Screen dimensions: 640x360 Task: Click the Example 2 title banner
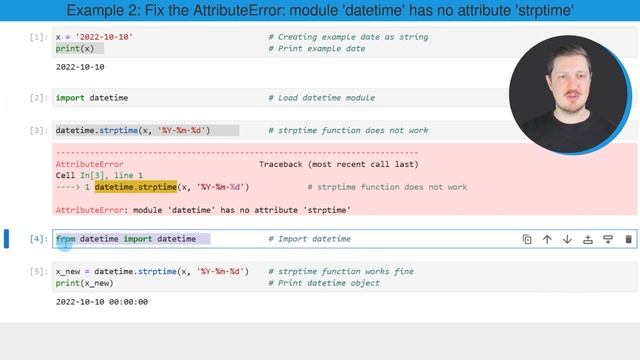point(320,10)
